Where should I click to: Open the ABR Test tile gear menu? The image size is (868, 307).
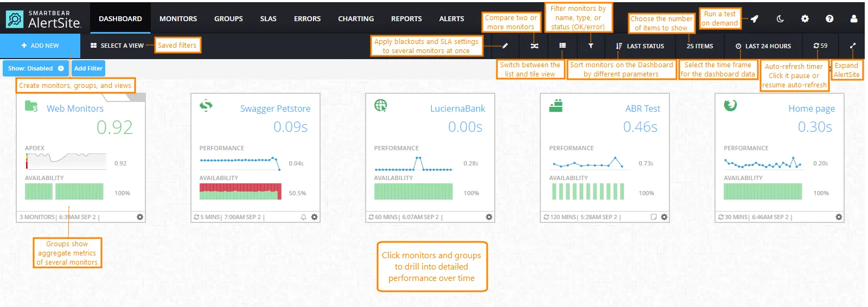(x=664, y=217)
